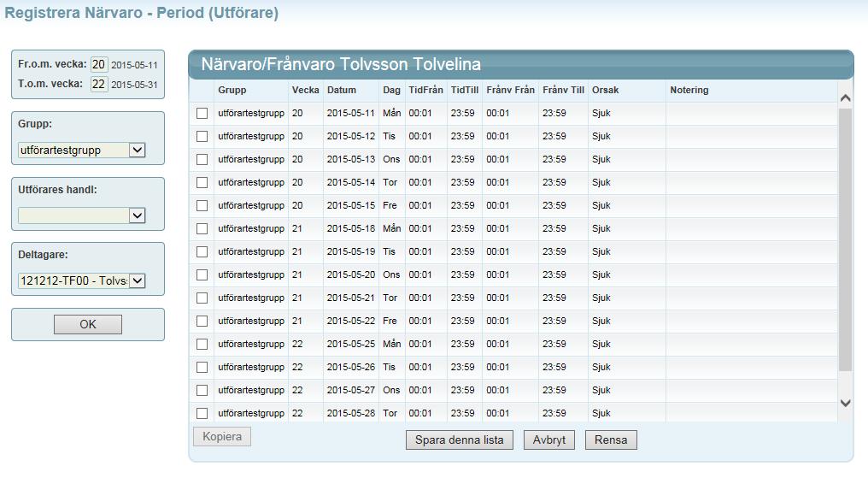The width and height of the screenshot is (868, 478).
Task: Click the Datum column header
Action: click(342, 90)
